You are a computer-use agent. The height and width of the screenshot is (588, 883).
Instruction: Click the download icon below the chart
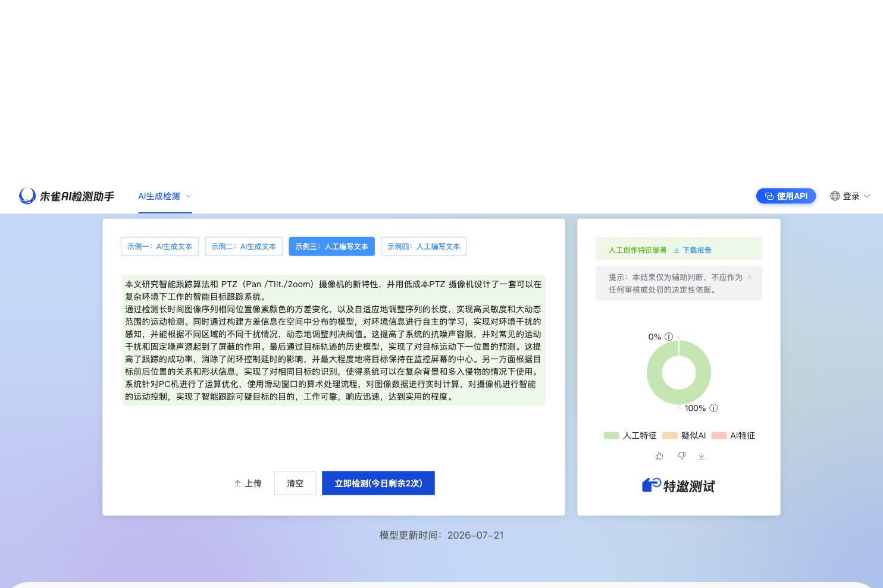coord(702,456)
